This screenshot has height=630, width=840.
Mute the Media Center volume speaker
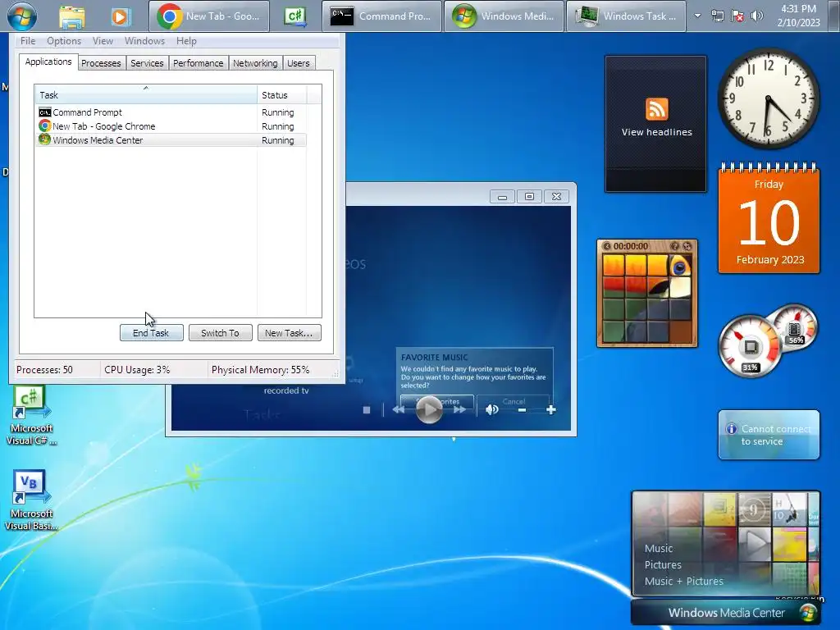[492, 410]
